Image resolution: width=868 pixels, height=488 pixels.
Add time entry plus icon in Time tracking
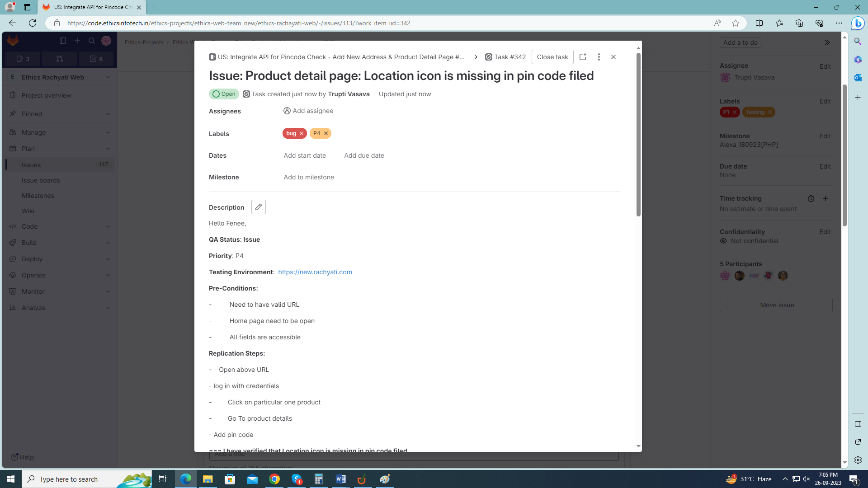pyautogui.click(x=826, y=198)
